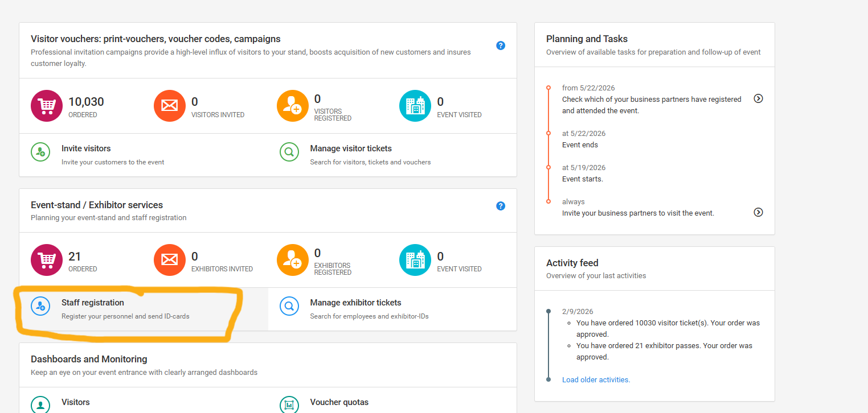Click 'VISITORS REGISTERED' label
Screen dimensions: 868x413
click(x=333, y=115)
